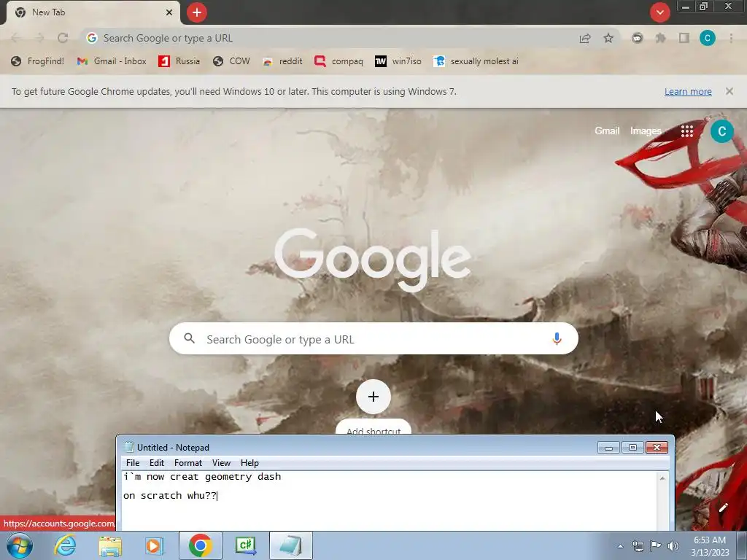Click Notepad scrollbar up arrow

click(x=662, y=478)
